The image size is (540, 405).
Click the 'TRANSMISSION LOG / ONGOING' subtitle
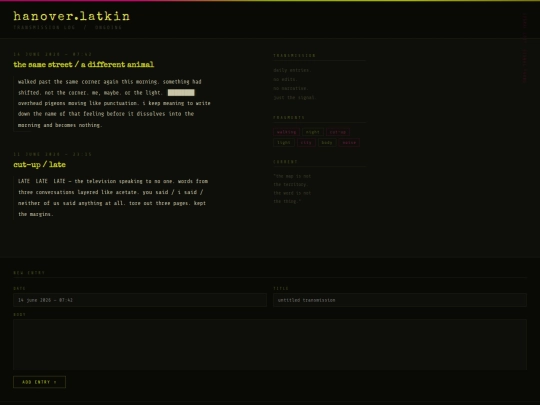[68, 28]
